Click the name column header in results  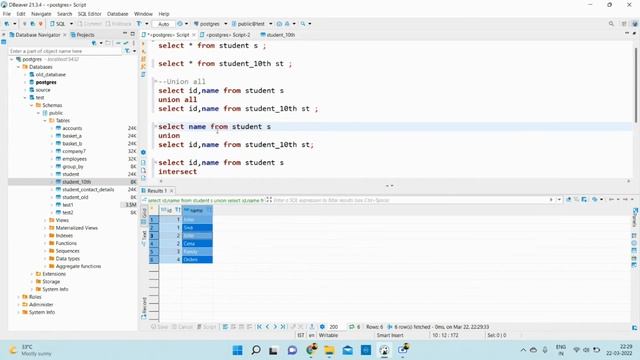click(197, 210)
